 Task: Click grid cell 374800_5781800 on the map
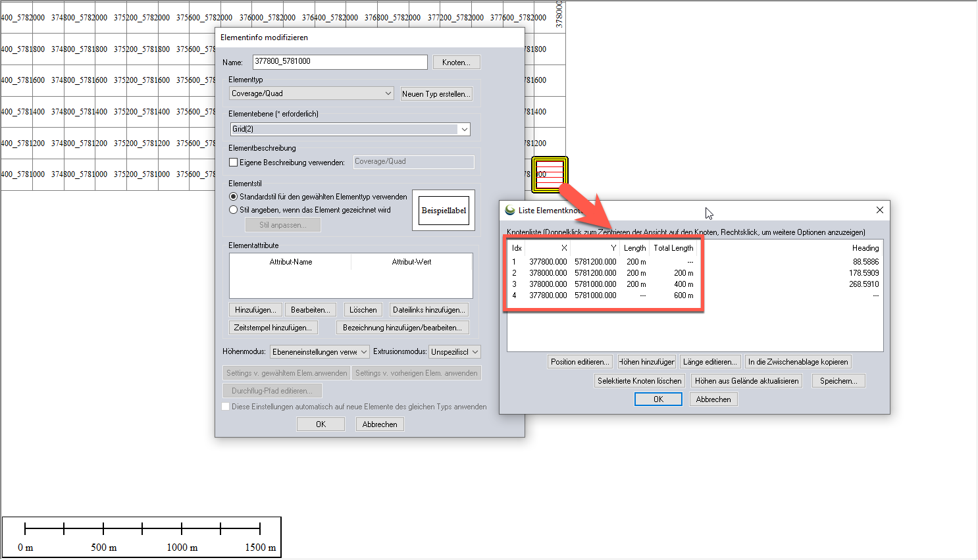(x=80, y=49)
